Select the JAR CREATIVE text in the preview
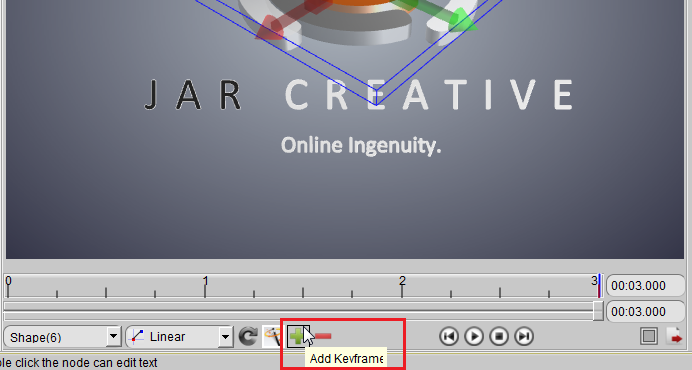 pos(359,94)
